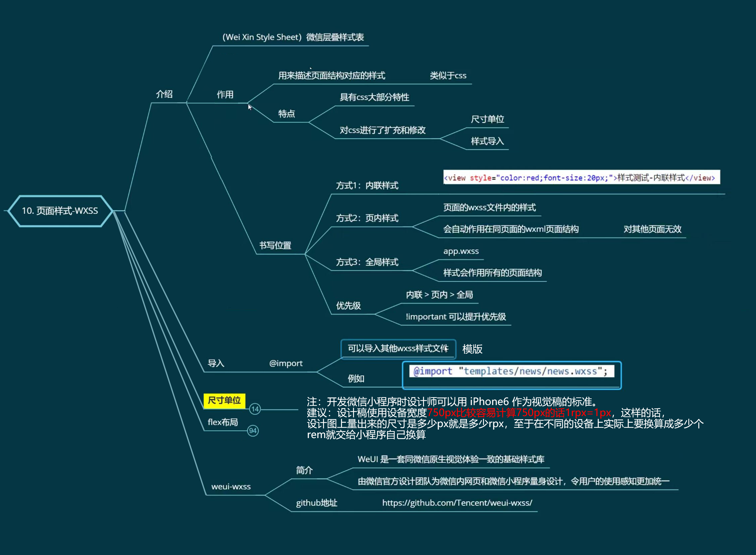Select the 方式2：页内样式 node
This screenshot has width=756, height=555.
[x=367, y=218]
